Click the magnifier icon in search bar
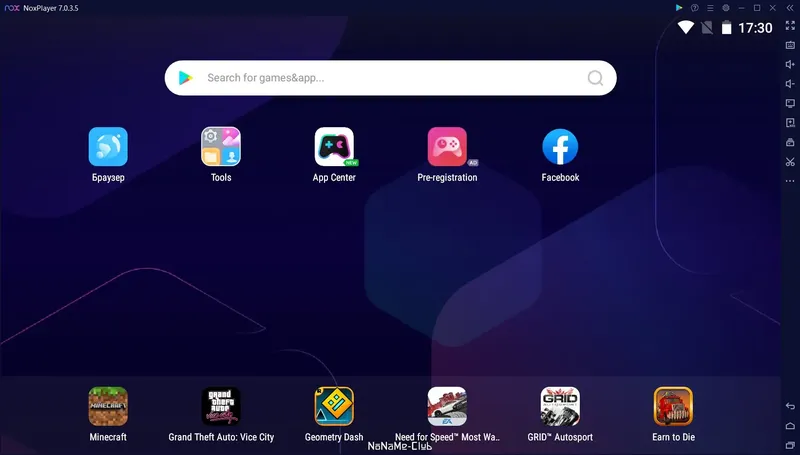 (x=595, y=78)
